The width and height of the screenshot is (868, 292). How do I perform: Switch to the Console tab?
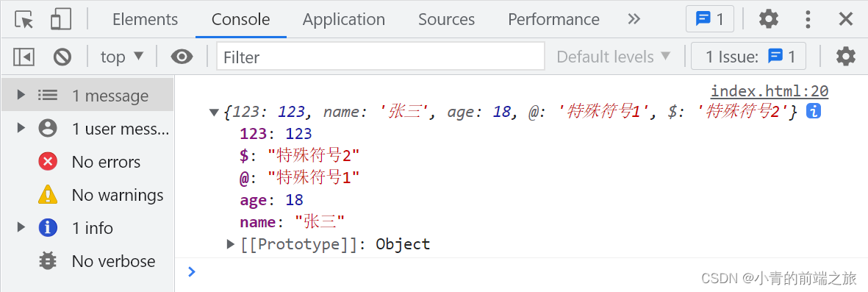point(241,19)
